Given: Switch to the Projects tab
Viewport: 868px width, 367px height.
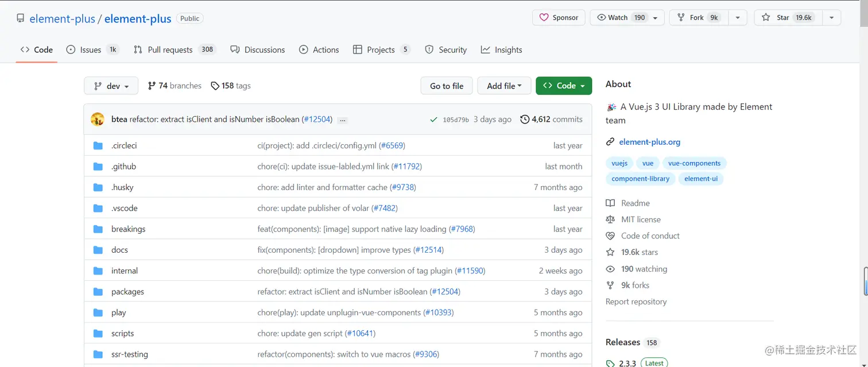Looking at the screenshot, I should 382,50.
